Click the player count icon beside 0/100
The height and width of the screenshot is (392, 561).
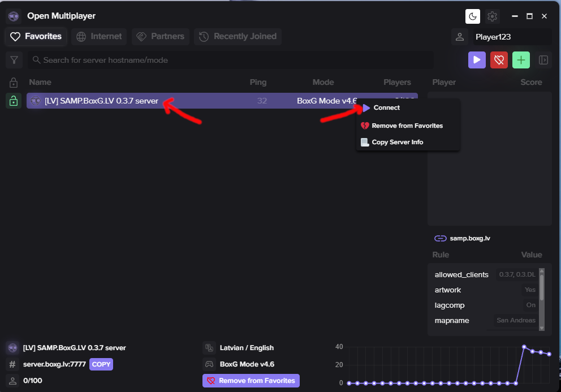pyautogui.click(x=12, y=381)
